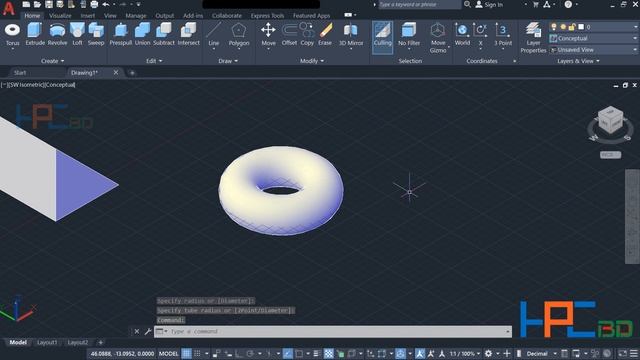Expand the Edit panel dropdown
Screen dimensions: 640x360
(154, 61)
